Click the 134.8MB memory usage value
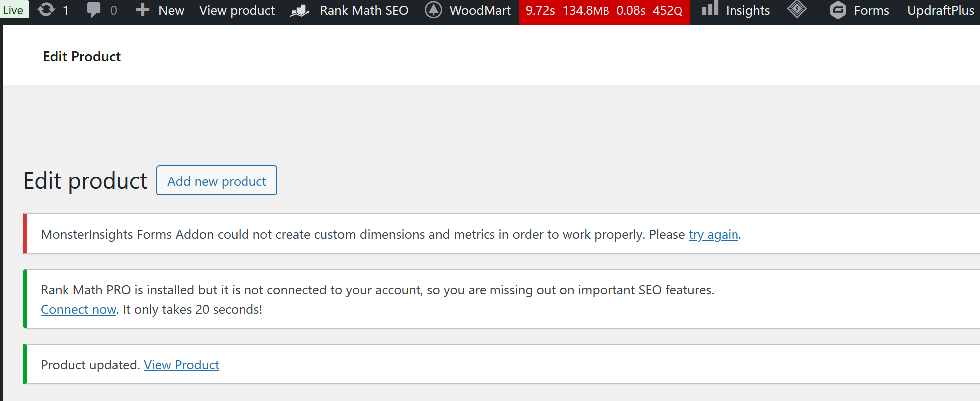The height and width of the screenshot is (401, 980). [x=586, y=10]
